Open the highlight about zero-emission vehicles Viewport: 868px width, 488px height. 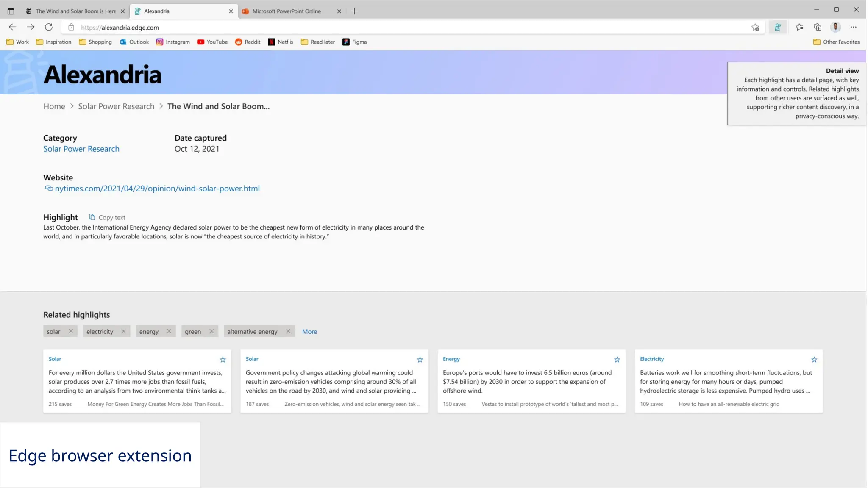coord(334,382)
